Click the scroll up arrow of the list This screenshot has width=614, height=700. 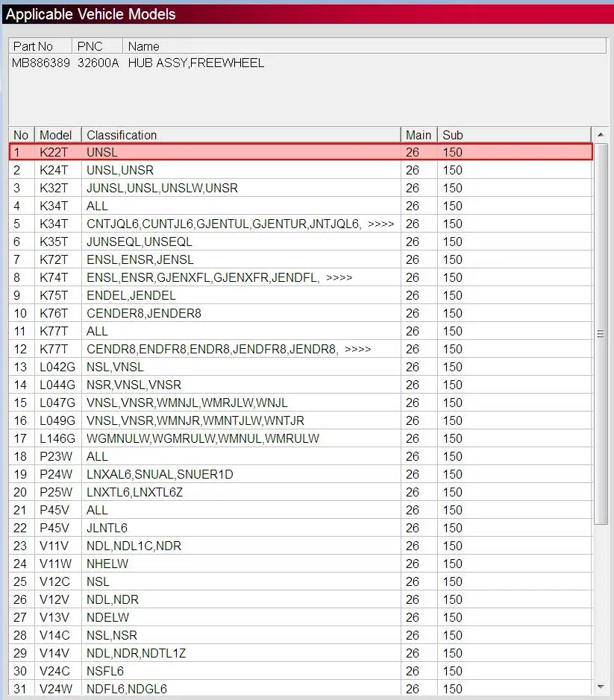(601, 134)
